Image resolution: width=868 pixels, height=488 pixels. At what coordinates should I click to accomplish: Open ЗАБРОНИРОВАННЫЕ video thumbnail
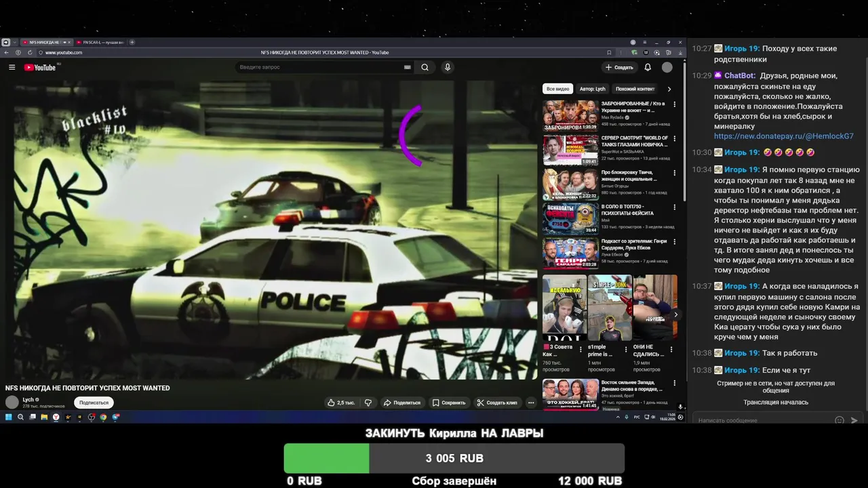(x=570, y=115)
